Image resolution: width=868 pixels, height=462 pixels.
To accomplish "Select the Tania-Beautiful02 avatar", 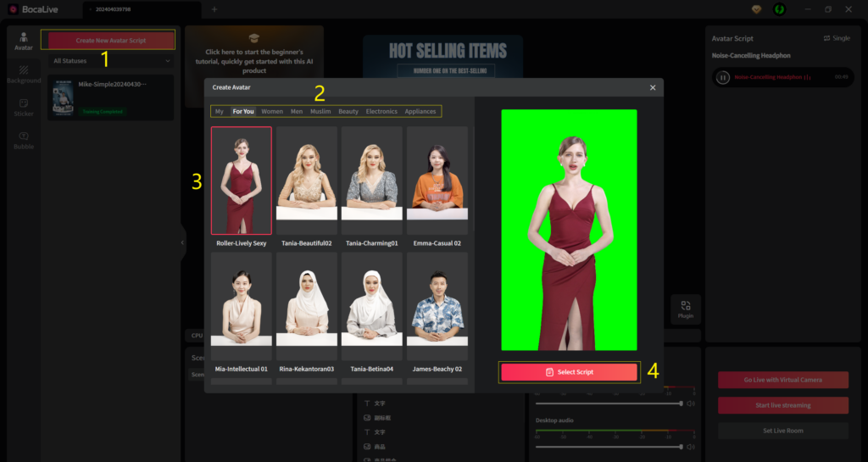I will (x=307, y=181).
